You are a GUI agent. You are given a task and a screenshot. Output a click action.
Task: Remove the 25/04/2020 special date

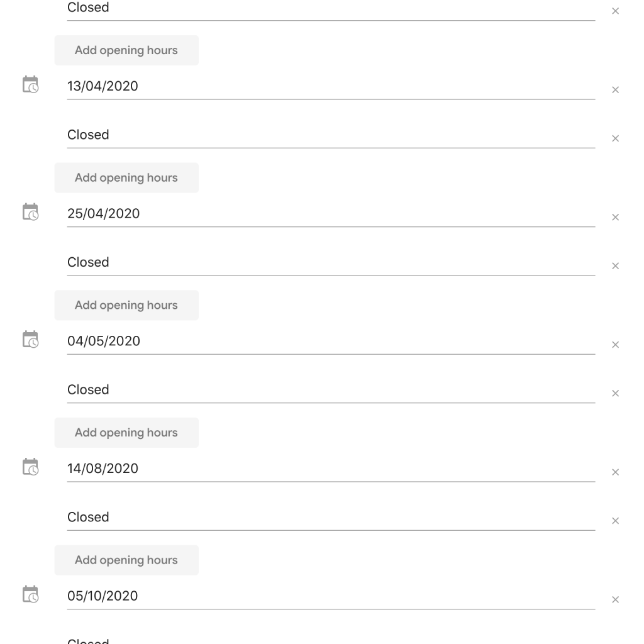(615, 217)
